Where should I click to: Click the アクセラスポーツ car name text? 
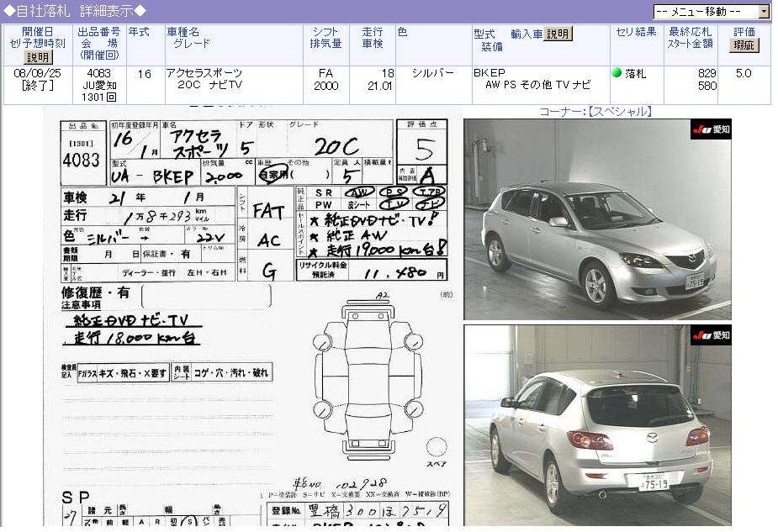pos(204,73)
